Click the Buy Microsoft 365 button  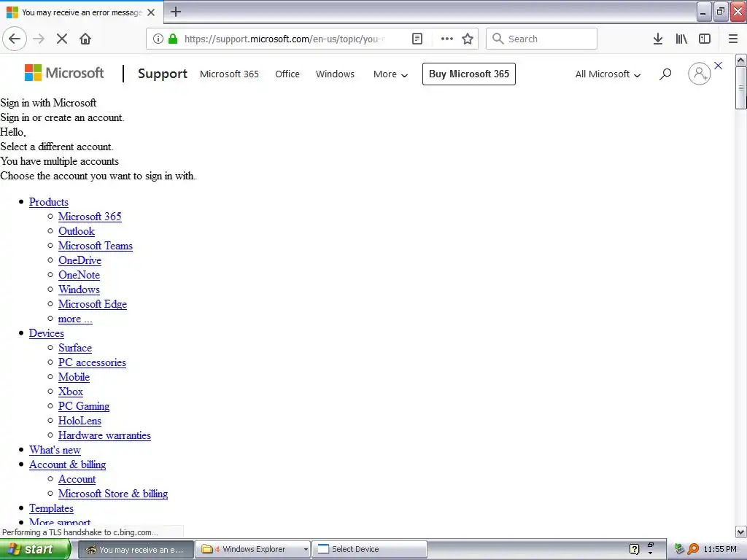click(x=469, y=74)
